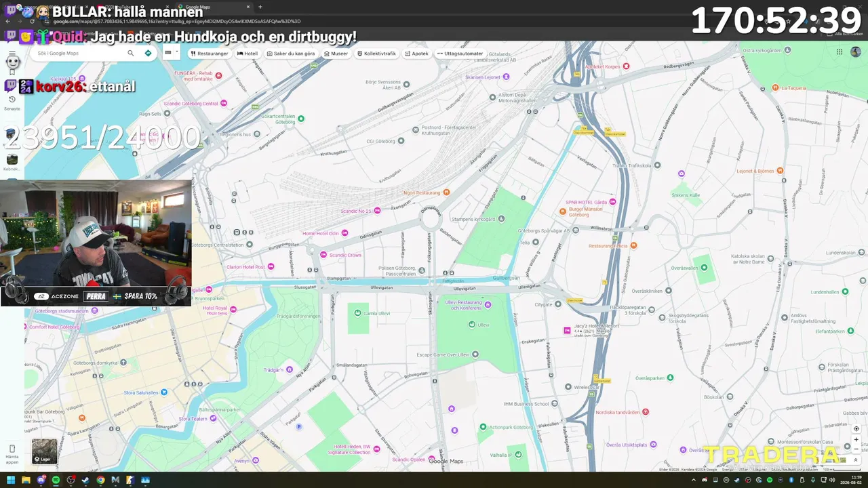This screenshot has height=488, width=868.
Task: Select Actionpark Göteborg marker
Action: click(x=483, y=426)
